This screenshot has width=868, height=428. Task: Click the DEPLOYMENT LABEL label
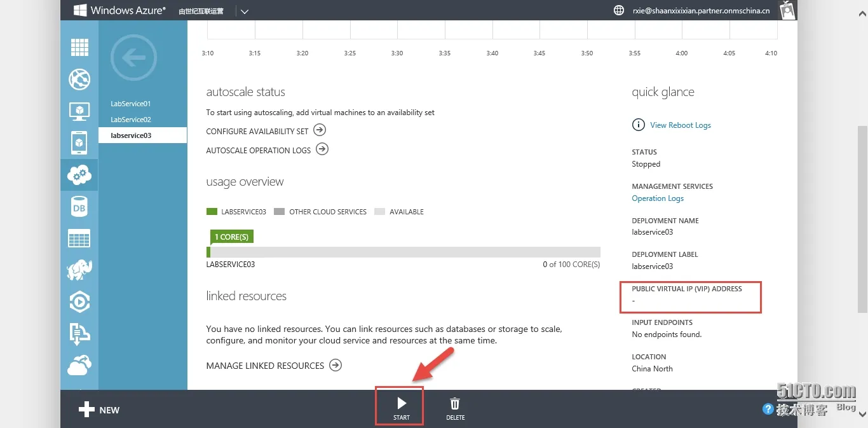click(x=665, y=254)
